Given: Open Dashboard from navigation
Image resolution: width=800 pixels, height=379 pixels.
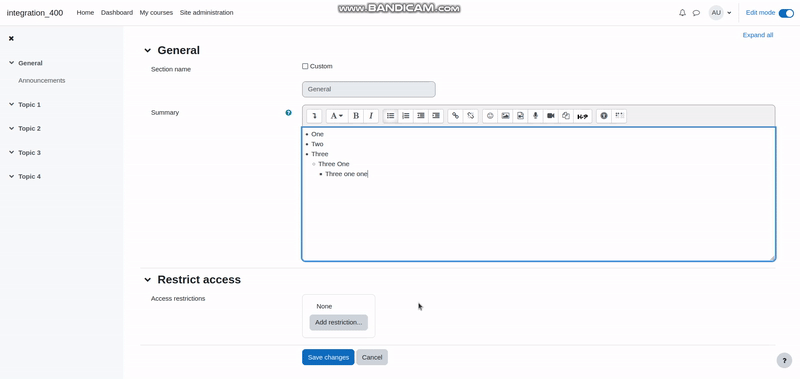Looking at the screenshot, I should click(x=117, y=13).
